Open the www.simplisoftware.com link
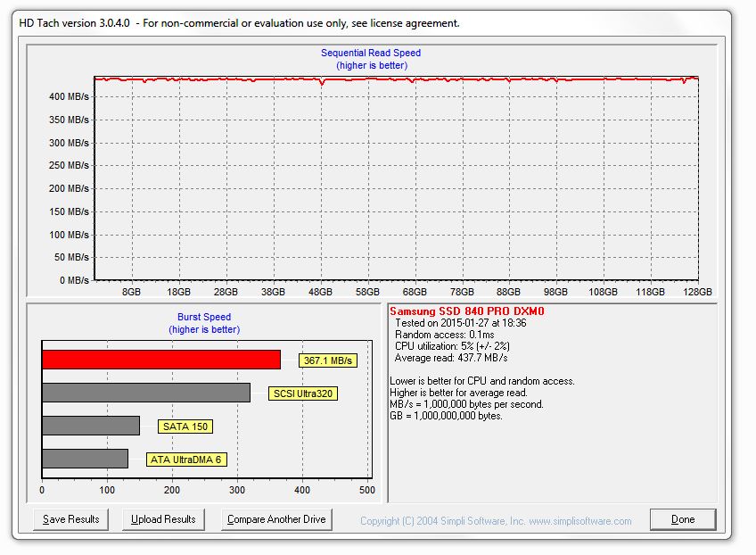The image size is (756, 555). (x=579, y=521)
